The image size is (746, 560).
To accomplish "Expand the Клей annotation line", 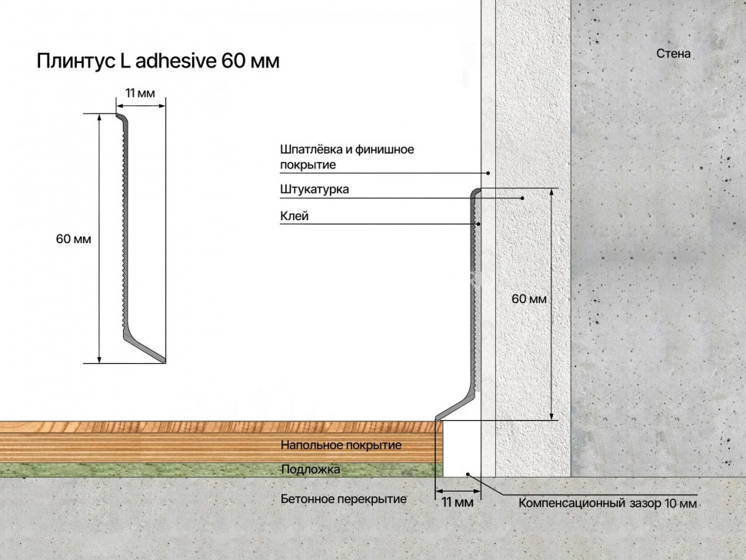I will [x=295, y=216].
